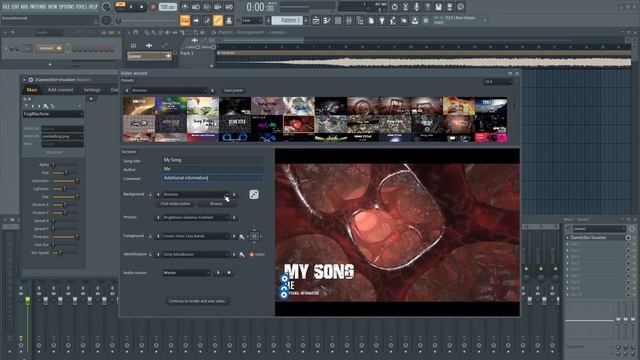Open the Audio source Master dropdown
The image size is (640, 360).
pos(187,273)
